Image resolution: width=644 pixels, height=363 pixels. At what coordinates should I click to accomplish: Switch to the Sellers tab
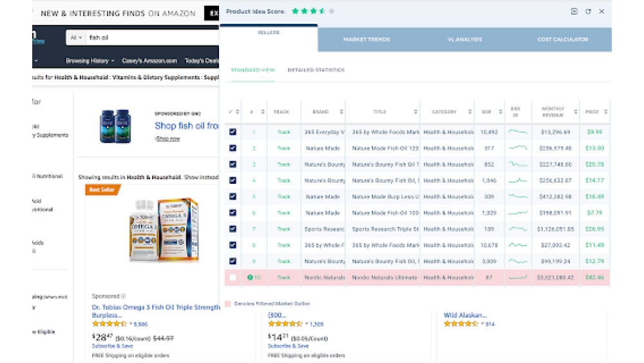(x=269, y=38)
